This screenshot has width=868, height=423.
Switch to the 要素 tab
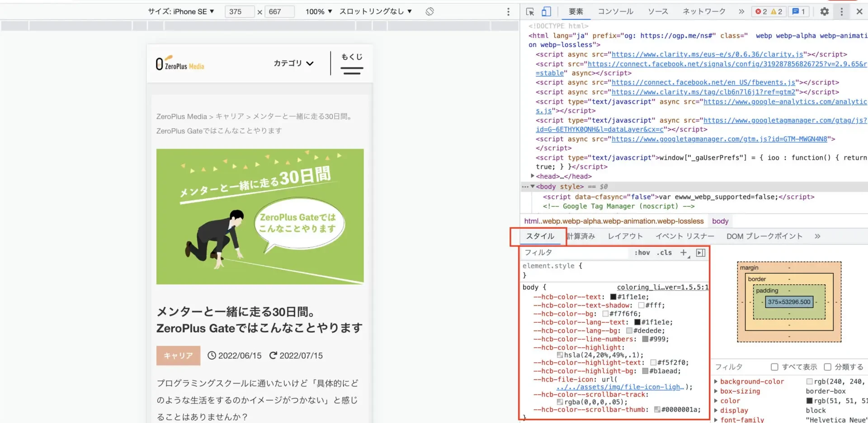576,12
